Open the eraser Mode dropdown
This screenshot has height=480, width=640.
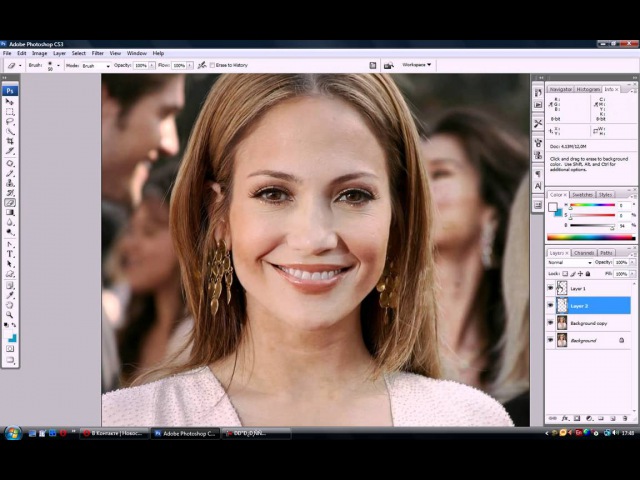tap(96, 65)
